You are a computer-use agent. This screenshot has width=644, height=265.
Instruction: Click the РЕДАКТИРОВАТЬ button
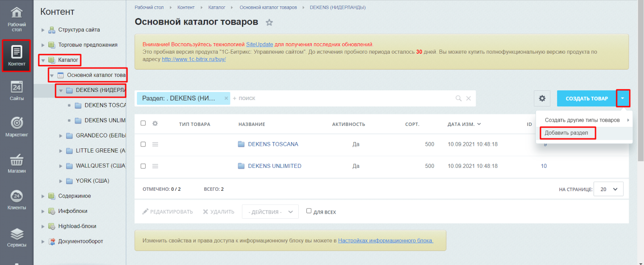167,212
